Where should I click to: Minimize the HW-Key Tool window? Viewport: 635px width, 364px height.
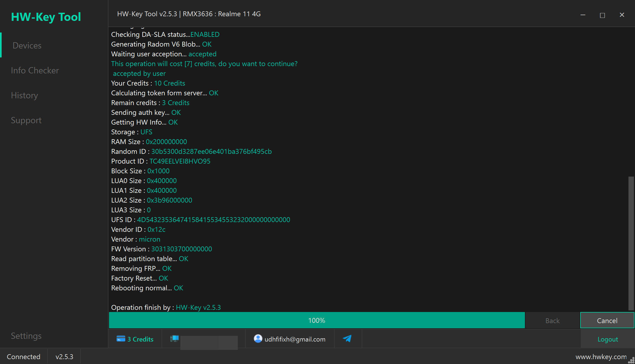click(x=583, y=15)
